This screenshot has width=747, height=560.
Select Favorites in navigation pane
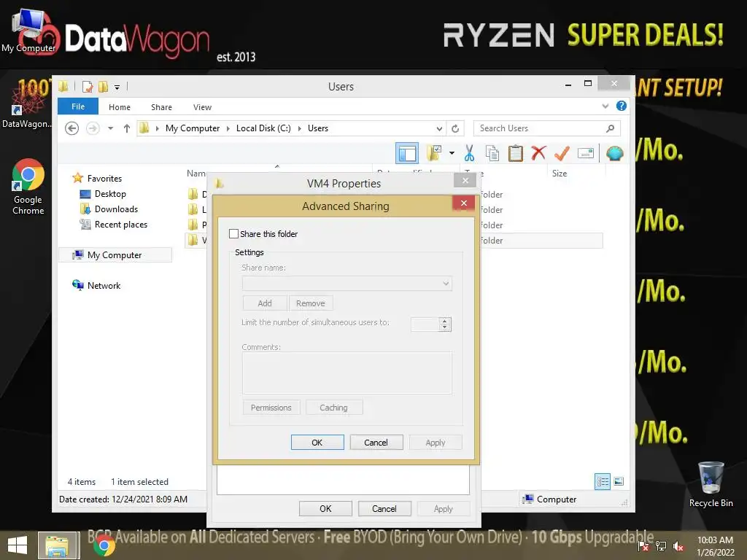[x=104, y=179]
